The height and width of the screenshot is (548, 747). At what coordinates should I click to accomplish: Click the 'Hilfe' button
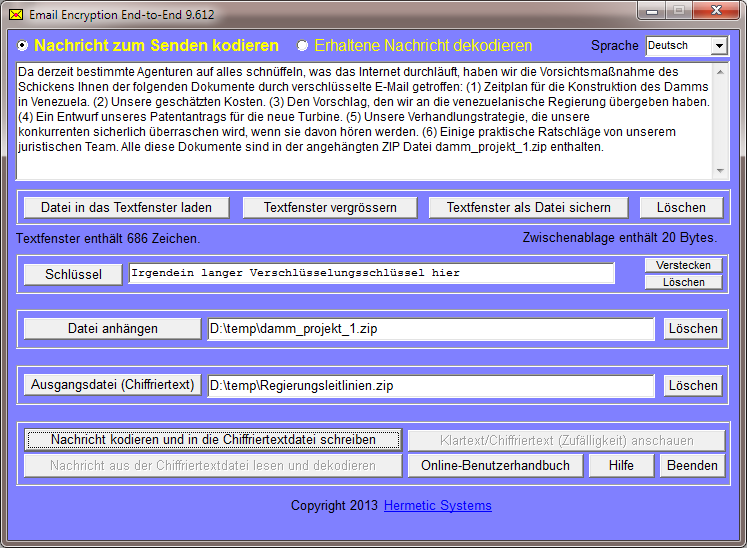621,465
